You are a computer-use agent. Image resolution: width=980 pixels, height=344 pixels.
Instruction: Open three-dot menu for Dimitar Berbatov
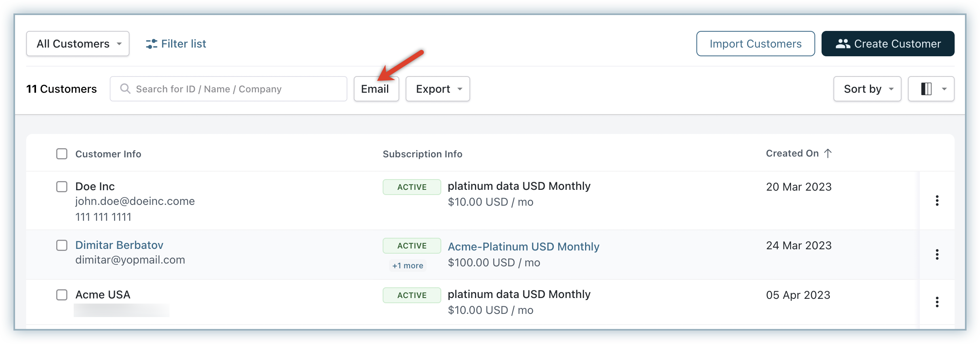pos(937,254)
